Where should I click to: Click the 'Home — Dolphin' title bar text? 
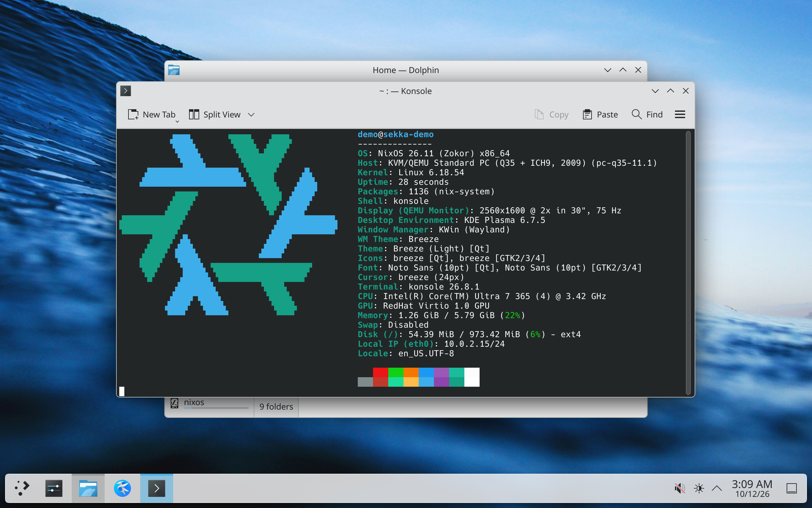[406, 70]
